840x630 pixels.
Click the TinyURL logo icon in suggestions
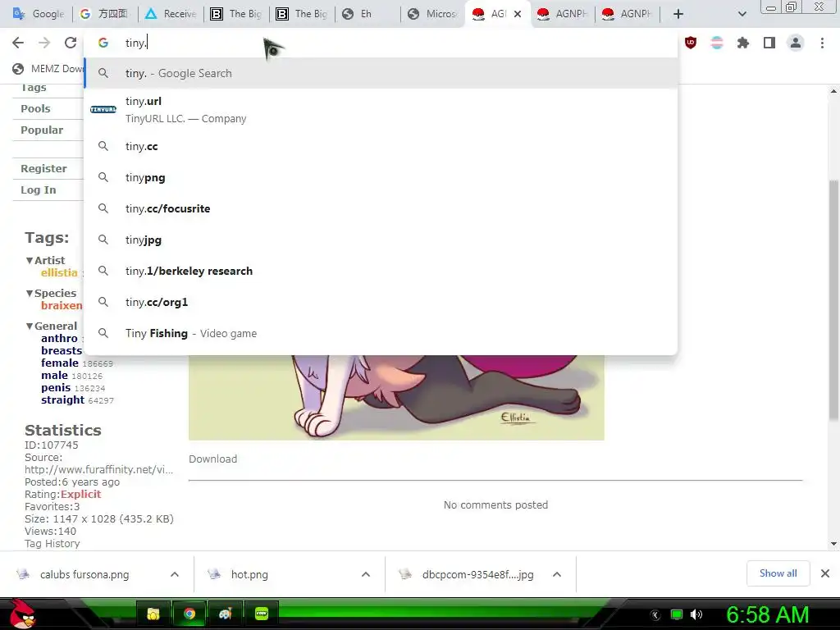[x=103, y=109]
